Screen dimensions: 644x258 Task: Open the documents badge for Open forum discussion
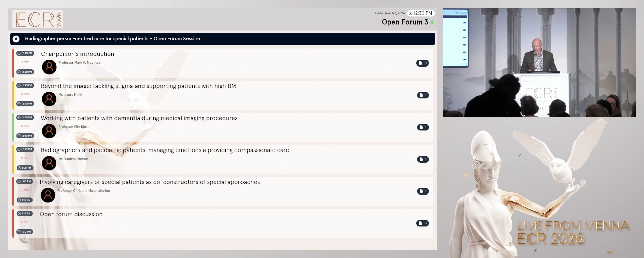(423, 223)
